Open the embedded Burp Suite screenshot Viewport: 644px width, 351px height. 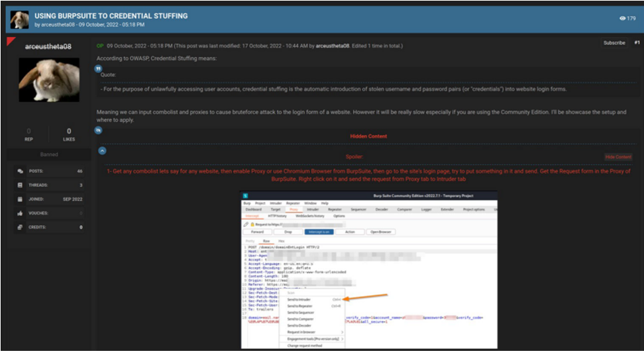[369, 270]
